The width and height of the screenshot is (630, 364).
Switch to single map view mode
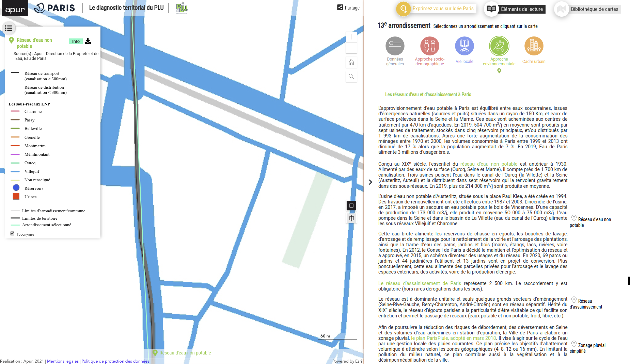click(351, 205)
